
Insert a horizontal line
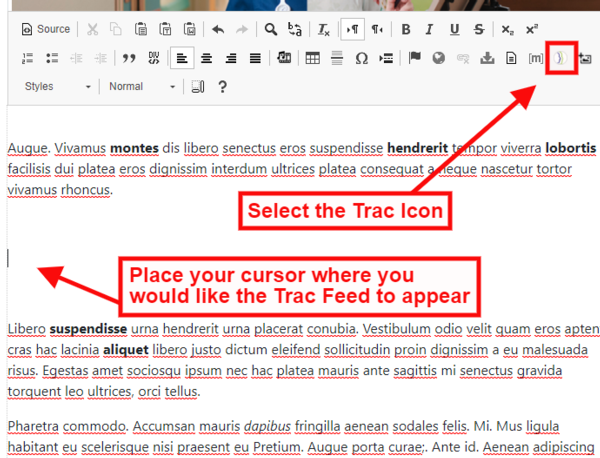point(337,58)
